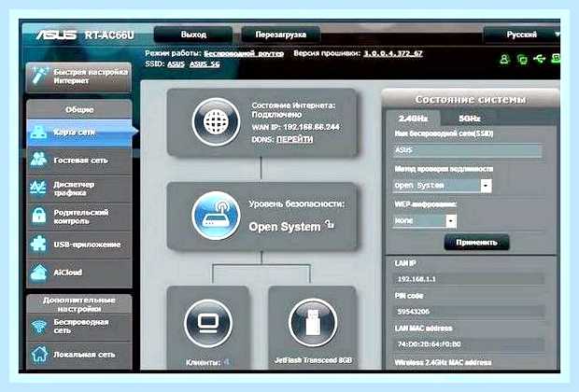Open Карта сети menu item
579x392 pixels.
click(79, 133)
